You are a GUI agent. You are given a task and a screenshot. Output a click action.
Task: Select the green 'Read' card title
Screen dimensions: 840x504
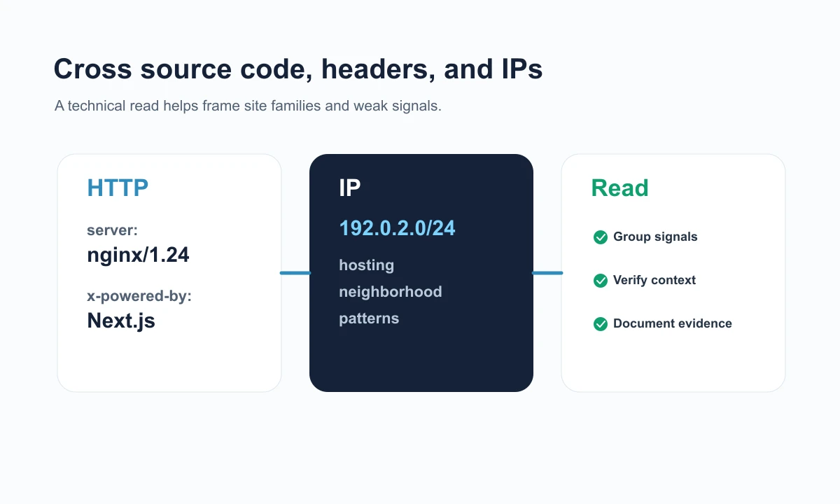(x=619, y=188)
